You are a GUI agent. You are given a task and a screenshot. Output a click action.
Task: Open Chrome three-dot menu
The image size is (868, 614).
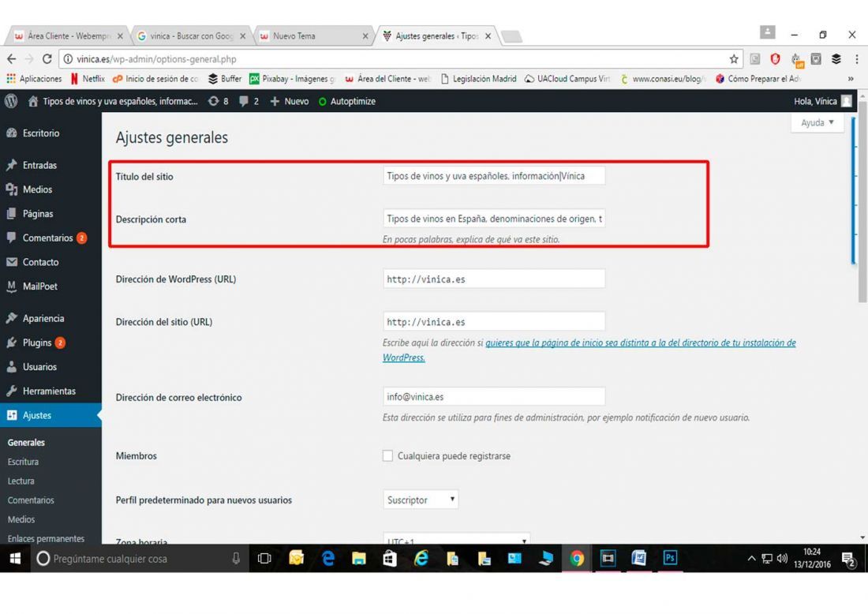(856, 59)
